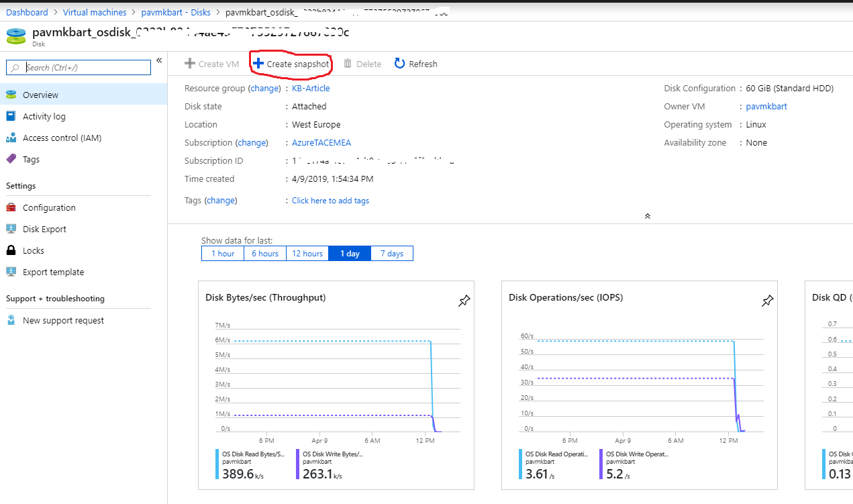Pin the Disk Bytes/sec Throughput chart

[464, 301]
